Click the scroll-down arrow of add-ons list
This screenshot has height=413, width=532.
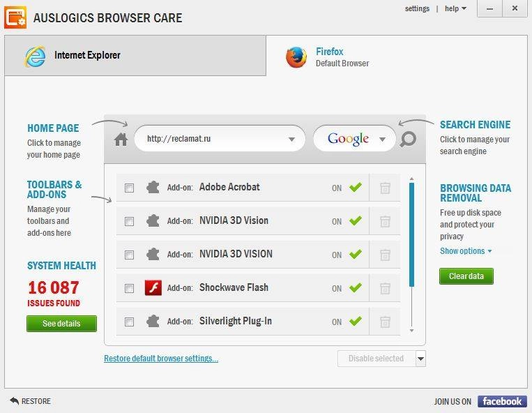pos(411,331)
